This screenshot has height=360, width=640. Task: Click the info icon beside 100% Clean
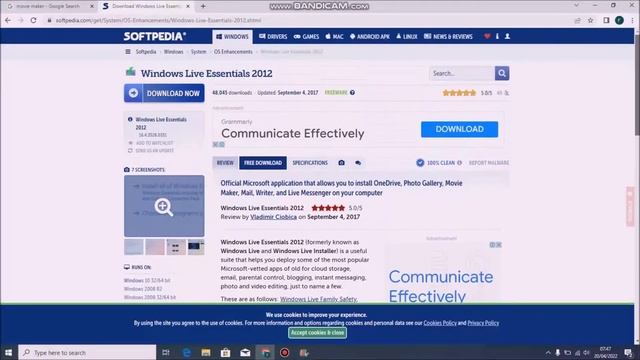(460, 163)
